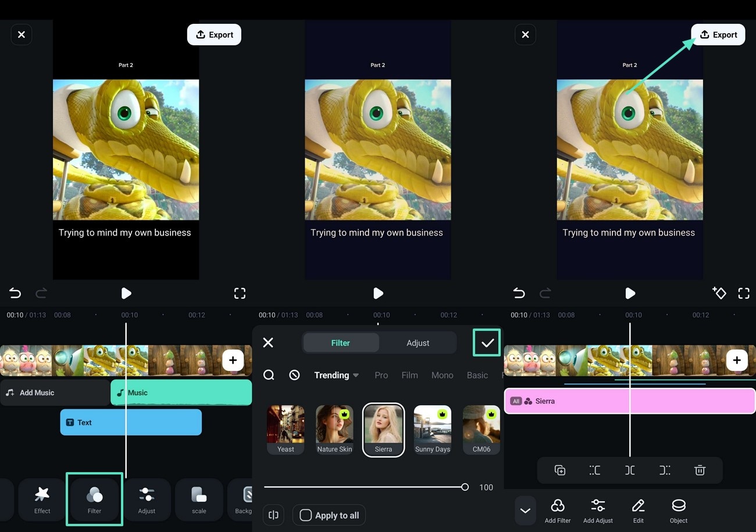Viewport: 756px width, 532px height.
Task: Close the editor in the left panel
Action: 22,35
